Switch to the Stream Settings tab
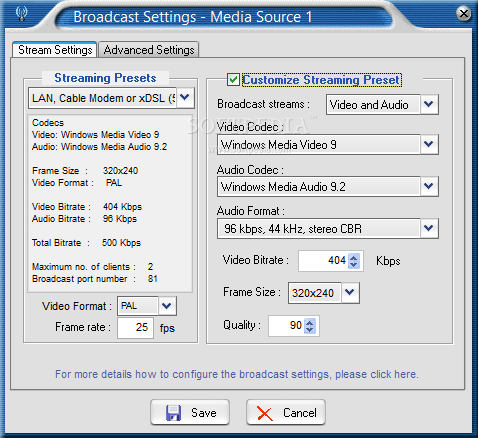The height and width of the screenshot is (438, 478). [x=55, y=50]
